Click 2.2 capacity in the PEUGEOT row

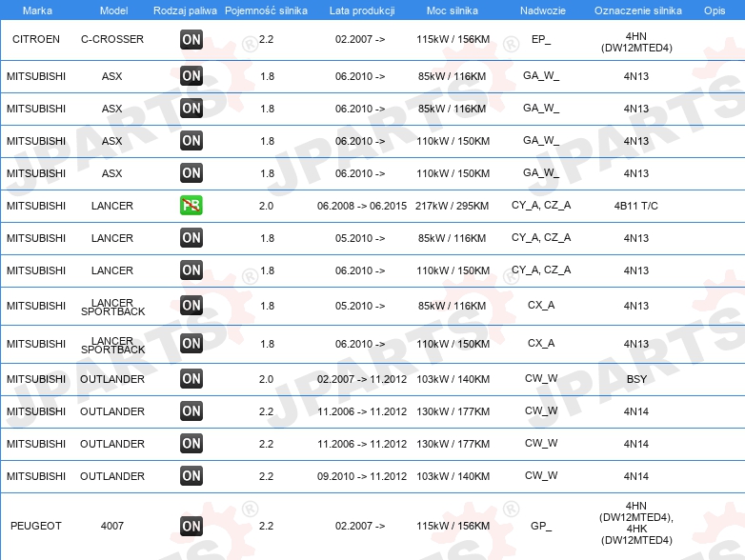click(x=266, y=526)
